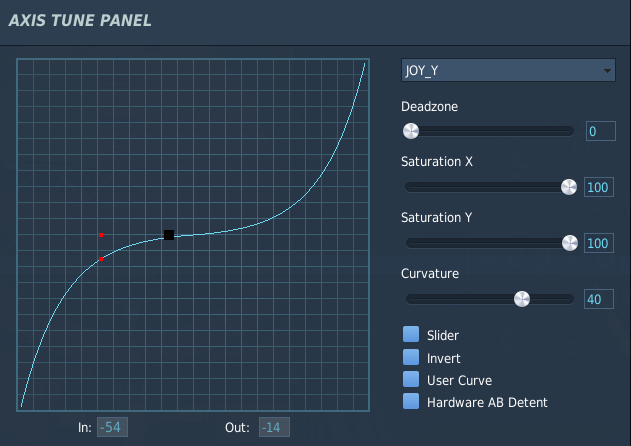This screenshot has width=631, height=446.
Task: Click the Curvature slider knob
Action: (x=522, y=299)
